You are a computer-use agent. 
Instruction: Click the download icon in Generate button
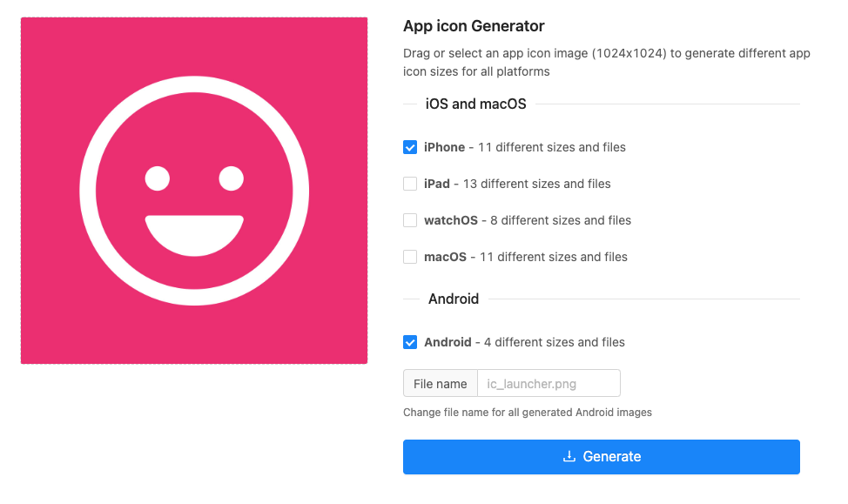569,456
